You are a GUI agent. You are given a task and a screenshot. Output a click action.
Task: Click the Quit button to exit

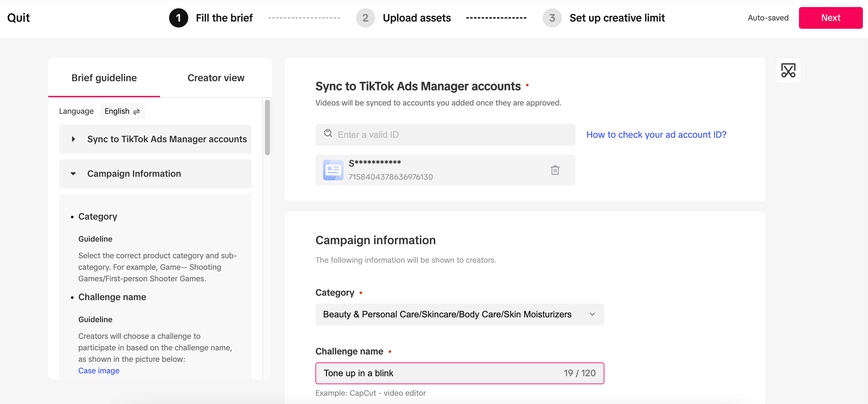(19, 17)
